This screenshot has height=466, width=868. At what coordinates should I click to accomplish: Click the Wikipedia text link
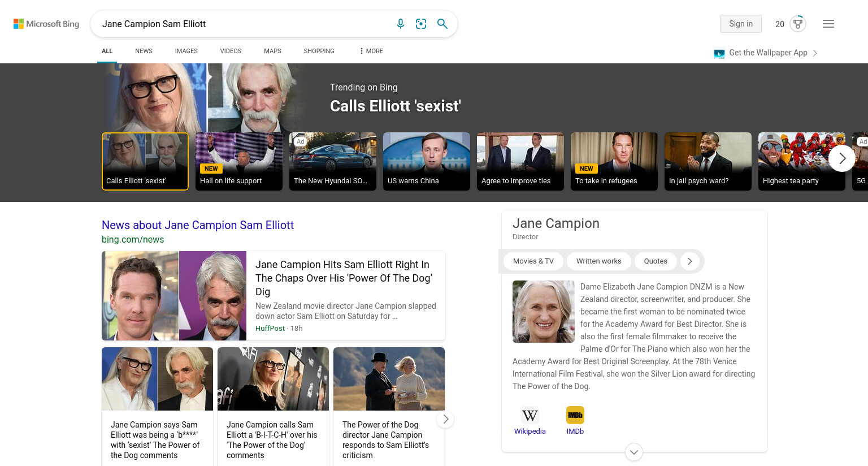(x=530, y=431)
